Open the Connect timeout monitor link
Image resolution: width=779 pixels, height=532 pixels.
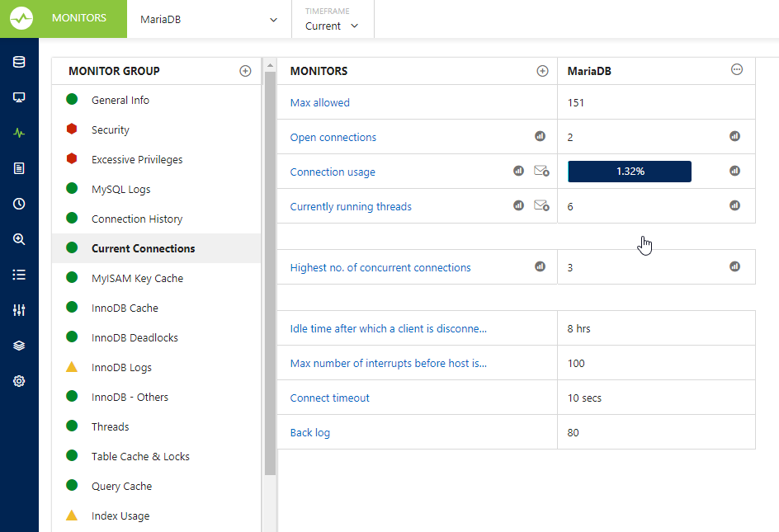[x=330, y=398]
